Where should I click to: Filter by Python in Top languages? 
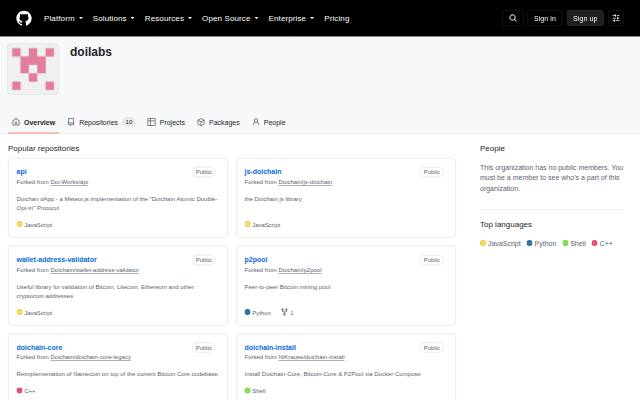pos(541,243)
